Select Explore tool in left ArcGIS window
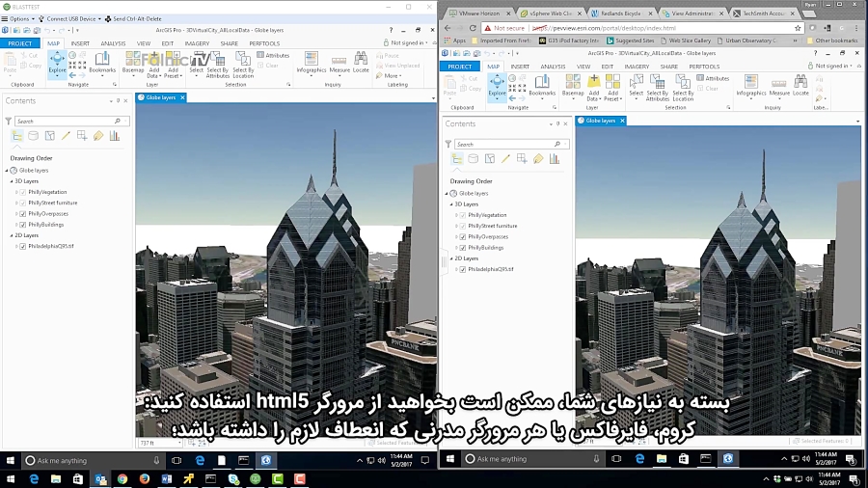Viewport: 868px width, 488px height. [x=57, y=64]
